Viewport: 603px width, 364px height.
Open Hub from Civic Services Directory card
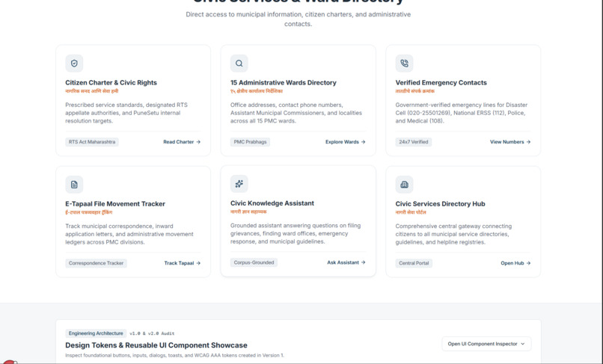point(515,263)
